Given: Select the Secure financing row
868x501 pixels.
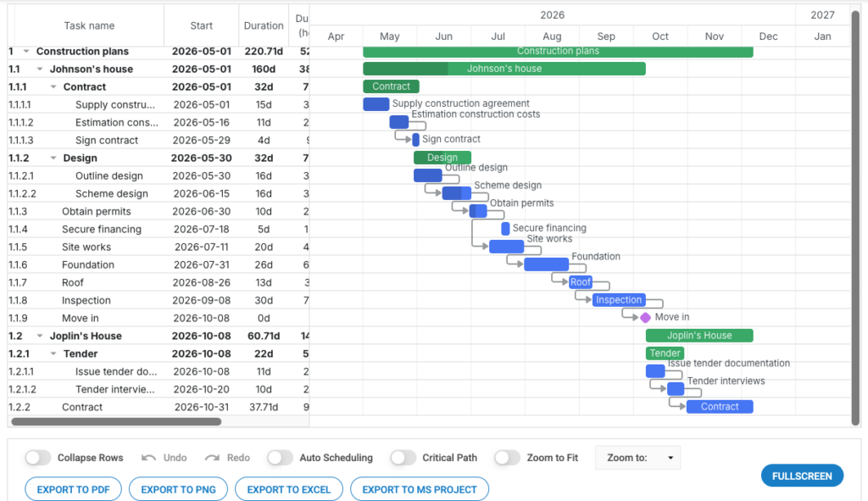Looking at the screenshot, I should tap(159, 229).
